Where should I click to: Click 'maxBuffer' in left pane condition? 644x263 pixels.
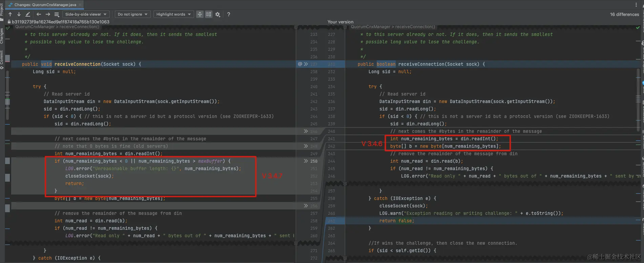point(210,161)
